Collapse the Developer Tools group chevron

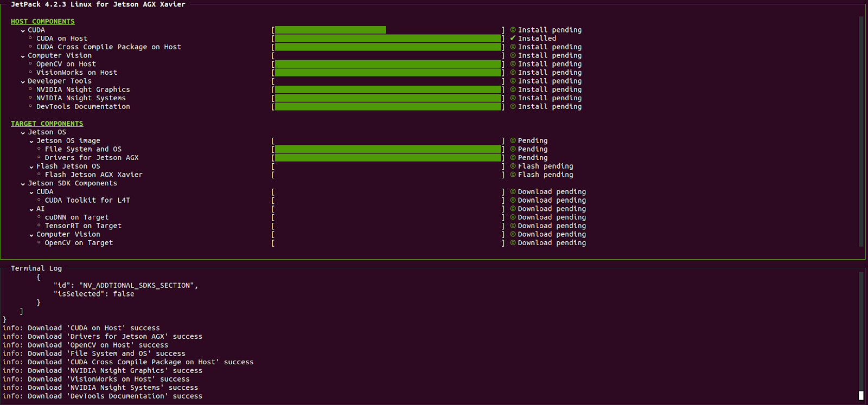coord(23,81)
